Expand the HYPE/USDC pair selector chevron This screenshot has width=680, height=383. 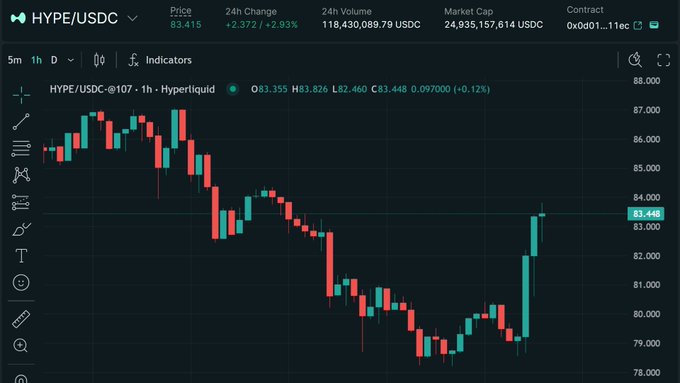click(132, 18)
